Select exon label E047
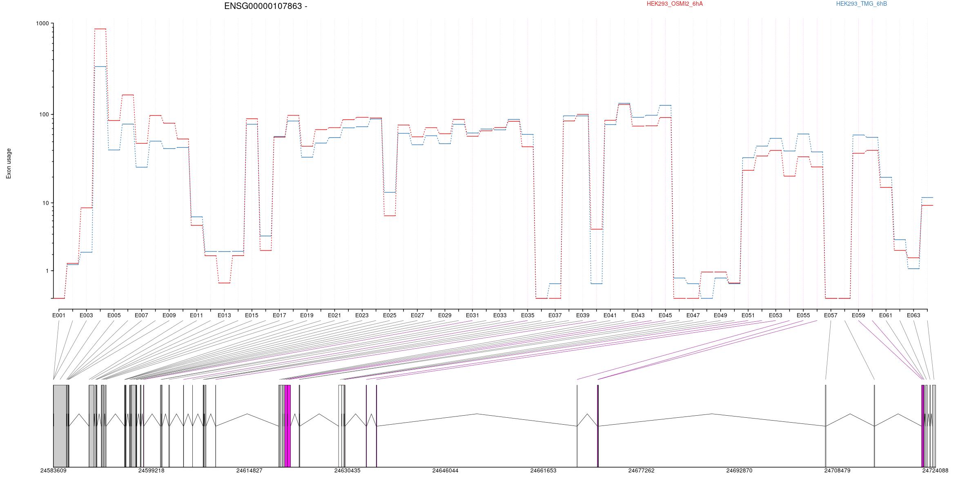980x490 pixels. tap(693, 315)
